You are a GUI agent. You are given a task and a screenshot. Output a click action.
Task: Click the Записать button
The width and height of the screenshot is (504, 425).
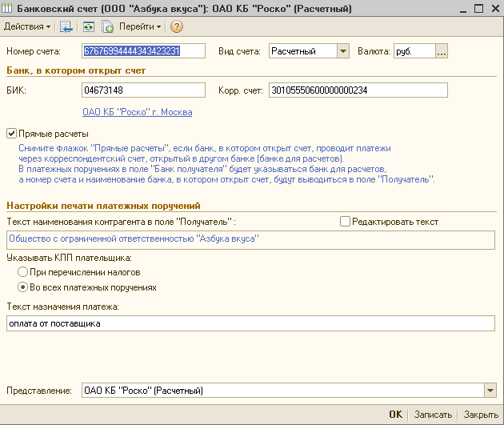tap(433, 415)
